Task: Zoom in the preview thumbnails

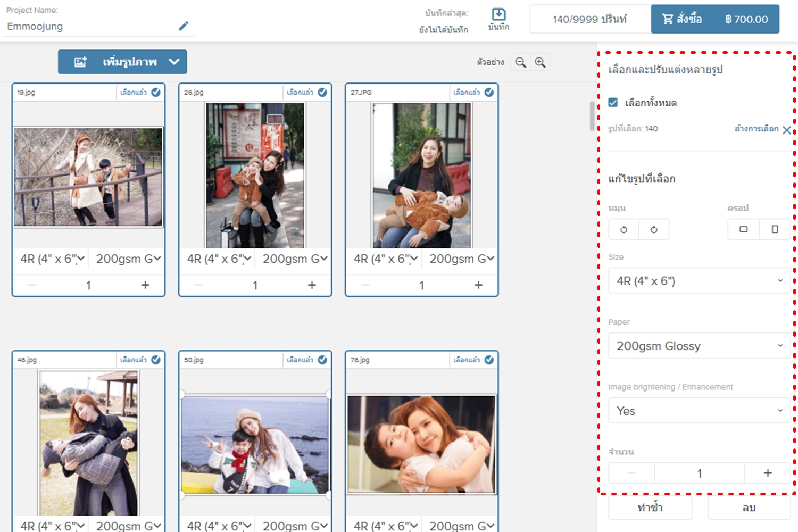Action: click(x=540, y=62)
